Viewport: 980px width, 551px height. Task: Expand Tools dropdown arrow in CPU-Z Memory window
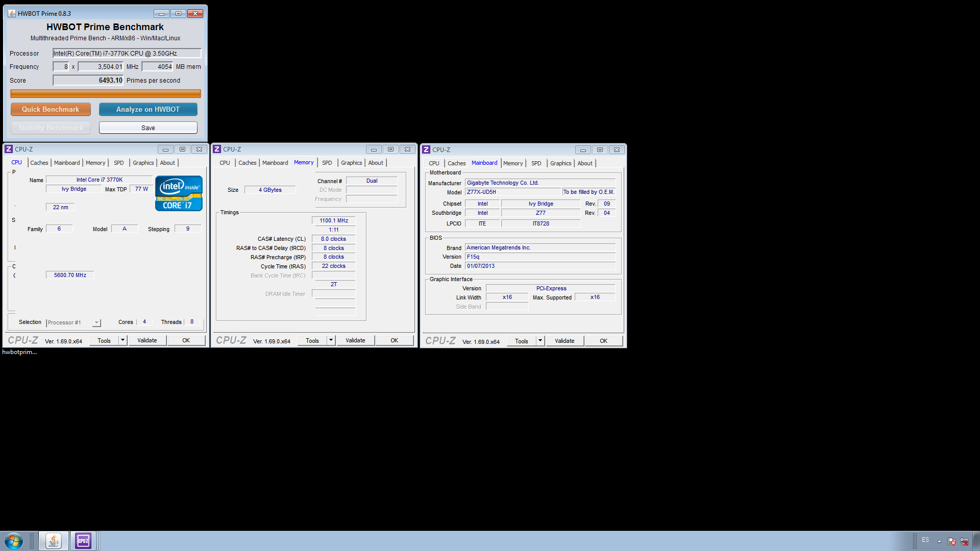331,340
